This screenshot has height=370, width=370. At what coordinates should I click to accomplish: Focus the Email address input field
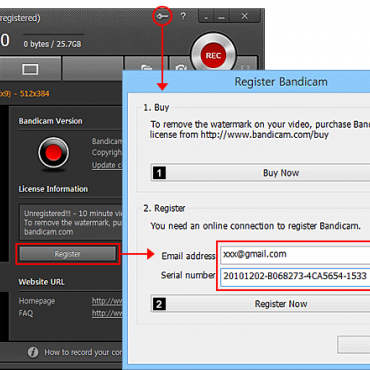[295, 255]
